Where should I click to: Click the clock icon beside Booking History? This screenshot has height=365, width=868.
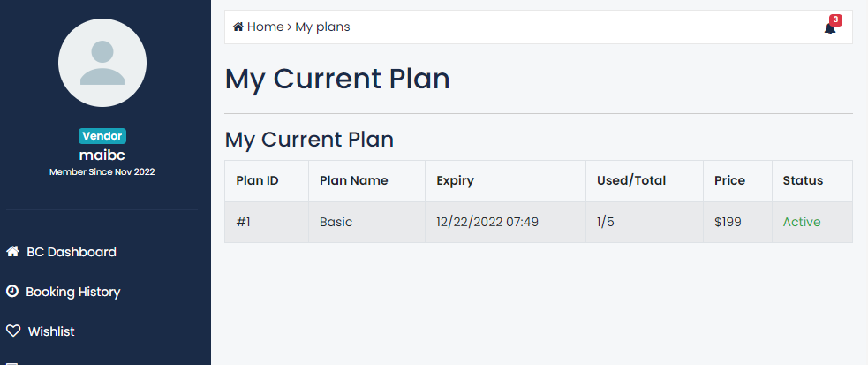[x=12, y=292]
